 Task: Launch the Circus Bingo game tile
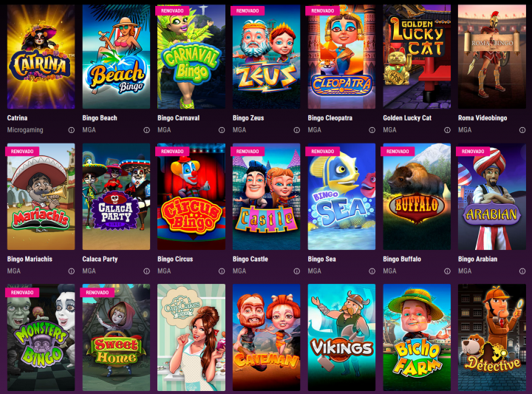(191, 197)
